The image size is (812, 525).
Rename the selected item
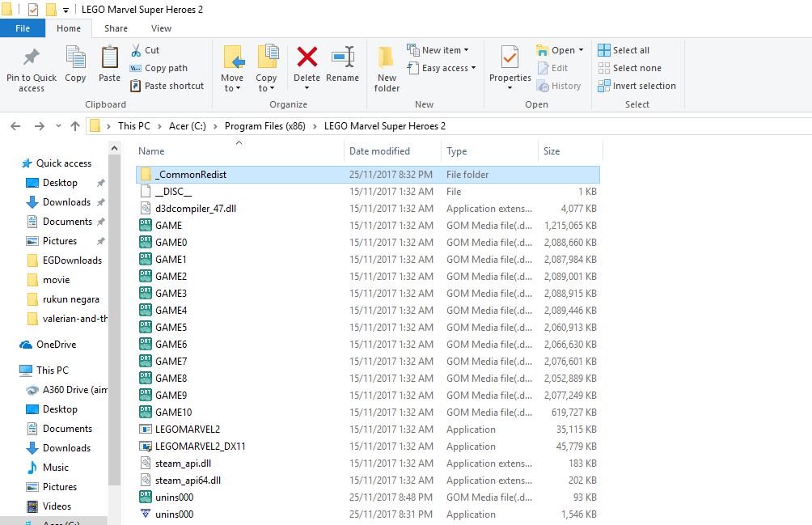point(343,64)
